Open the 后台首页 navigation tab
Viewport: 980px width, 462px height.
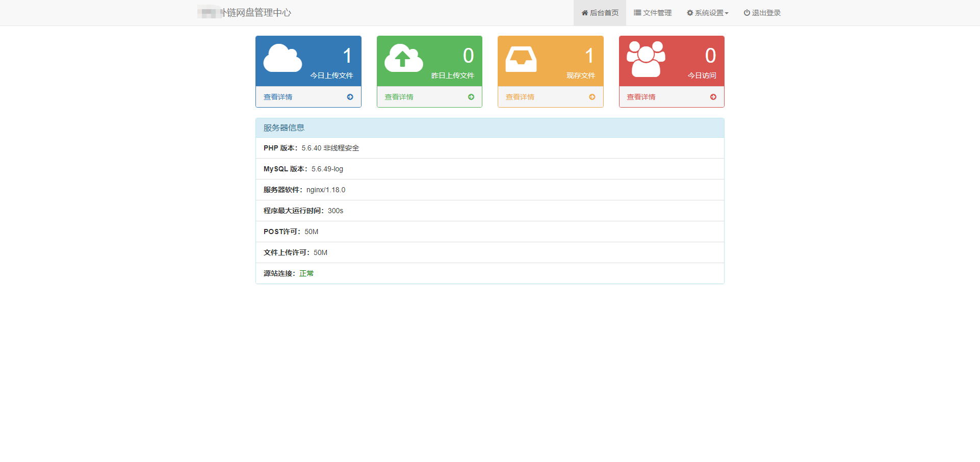600,13
